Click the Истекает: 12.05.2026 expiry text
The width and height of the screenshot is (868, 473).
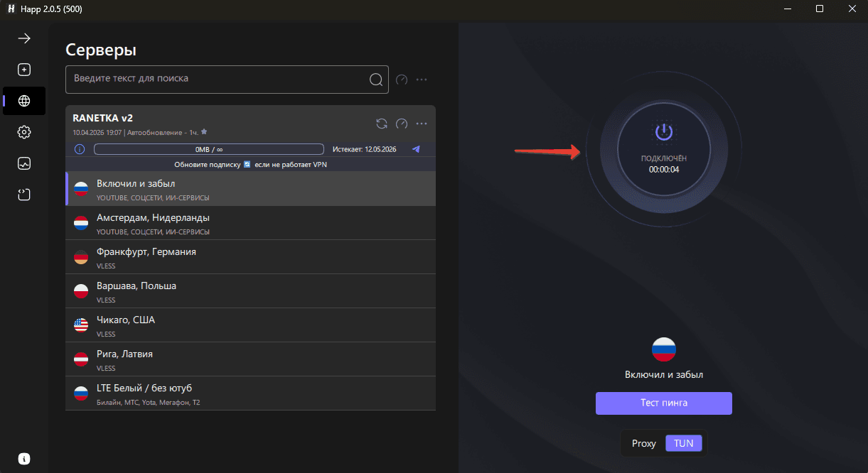(x=364, y=149)
